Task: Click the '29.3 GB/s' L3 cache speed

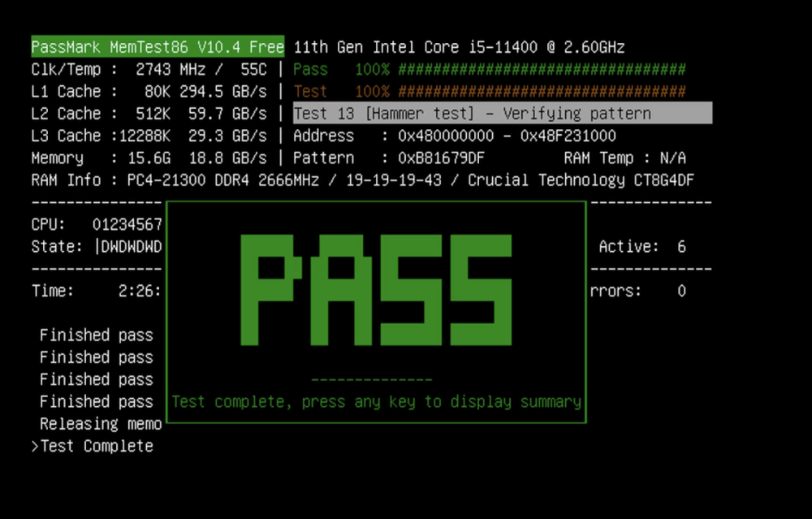Action: coord(227,136)
